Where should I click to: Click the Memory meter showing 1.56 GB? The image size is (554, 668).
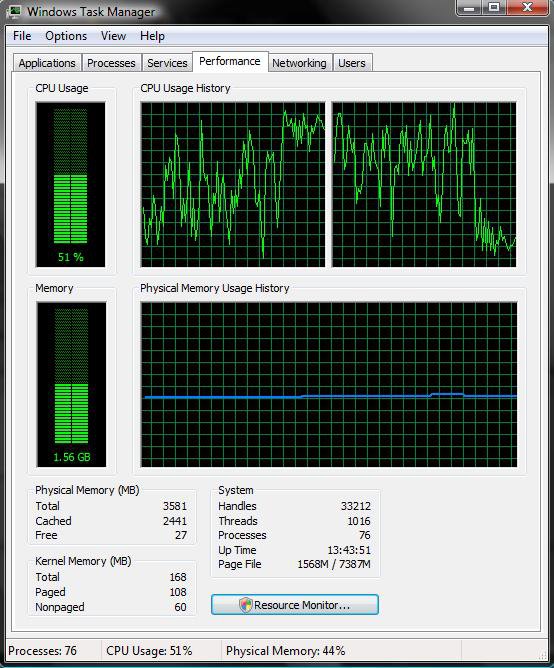click(x=71, y=385)
